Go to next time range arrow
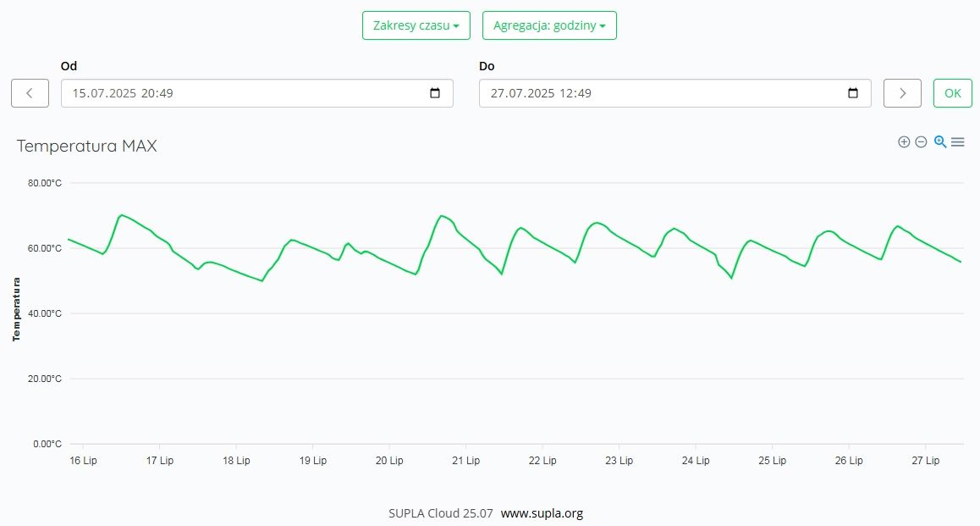This screenshot has height=526, width=980. pyautogui.click(x=902, y=93)
